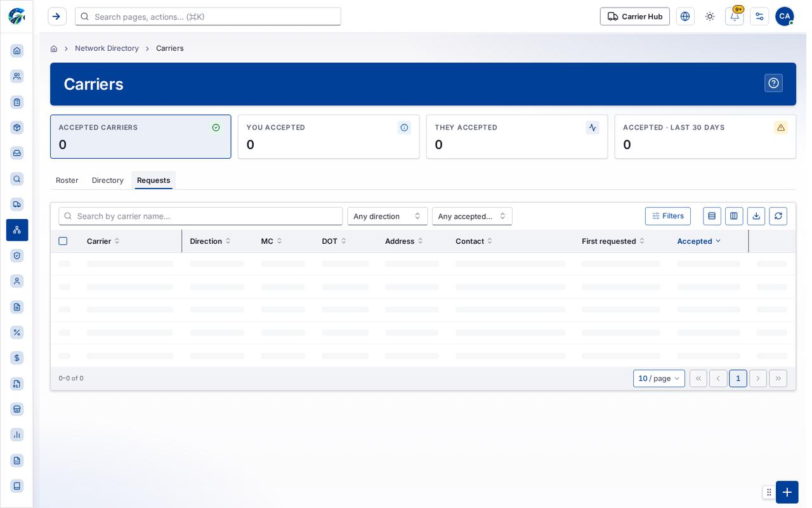The image size is (812, 508).
Task: Open the storefront icon in the sidebar
Action: click(x=17, y=410)
